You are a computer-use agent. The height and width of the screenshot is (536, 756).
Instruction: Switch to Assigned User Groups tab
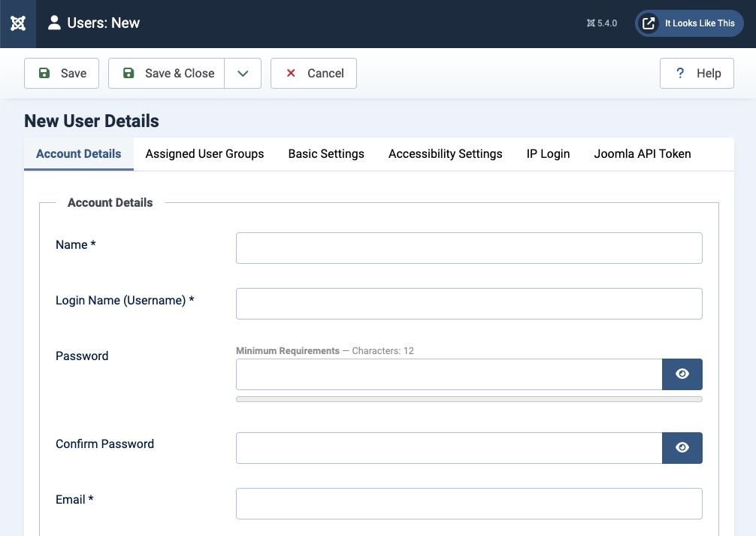point(204,153)
